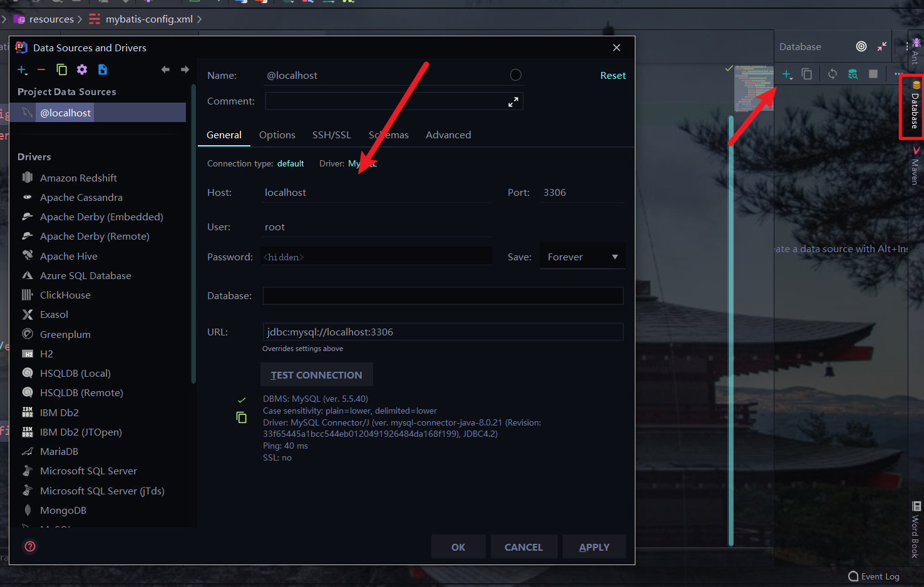Image resolution: width=924 pixels, height=587 pixels.
Task: Select the Azure SQL Database driver
Action: coord(86,275)
